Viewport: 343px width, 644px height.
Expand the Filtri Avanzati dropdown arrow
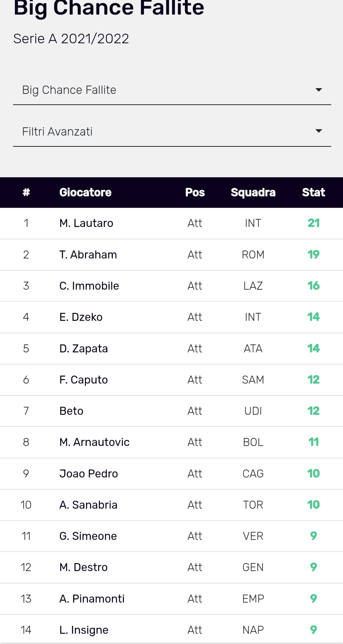[318, 131]
